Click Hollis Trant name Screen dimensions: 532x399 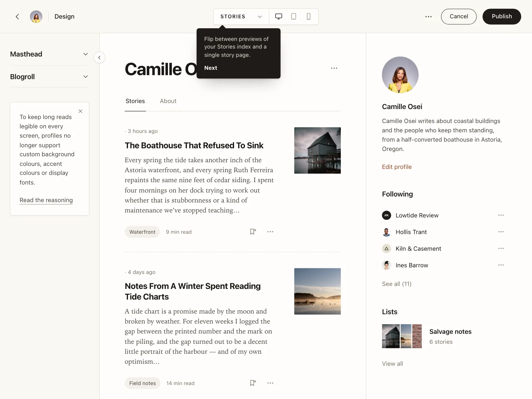pos(411,232)
